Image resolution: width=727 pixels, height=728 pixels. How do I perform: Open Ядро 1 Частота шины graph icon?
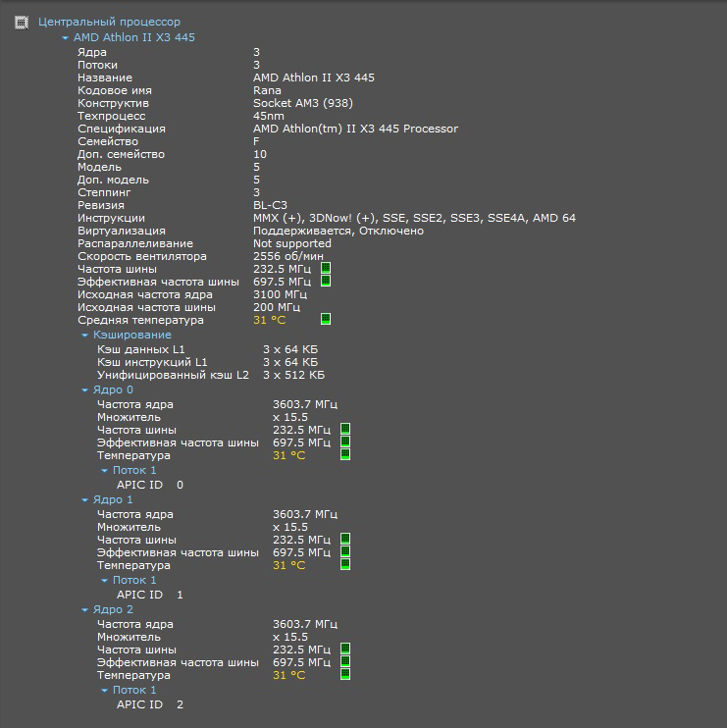[x=345, y=539]
